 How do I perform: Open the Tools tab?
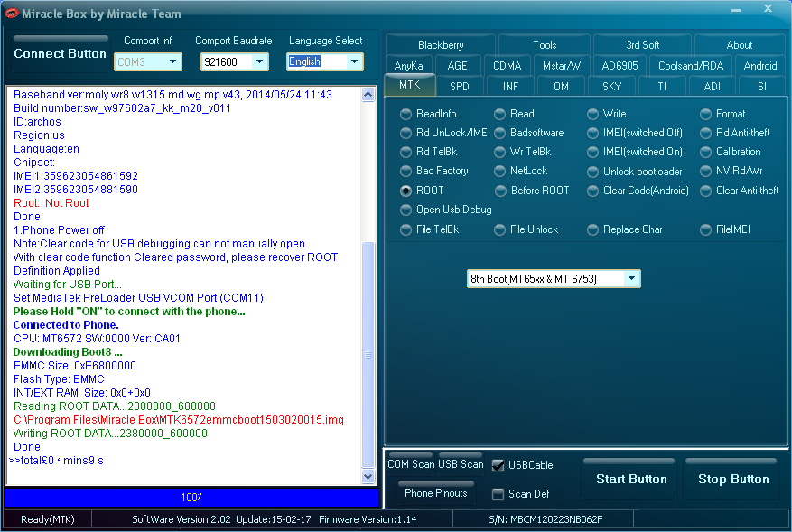(545, 45)
